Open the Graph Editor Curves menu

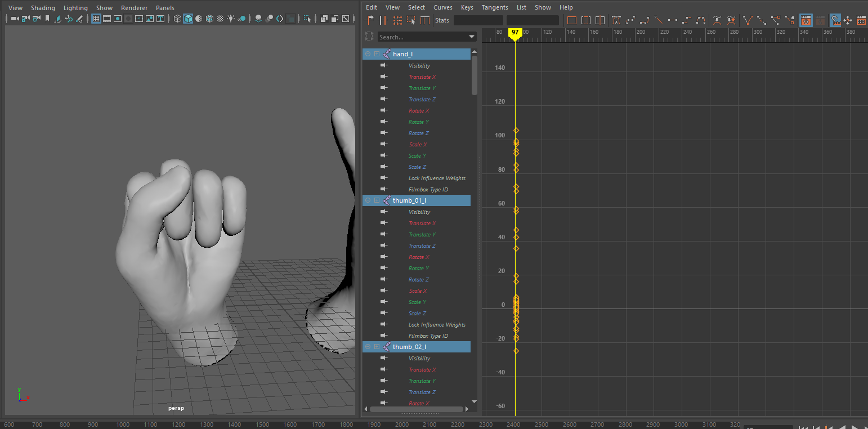point(442,7)
